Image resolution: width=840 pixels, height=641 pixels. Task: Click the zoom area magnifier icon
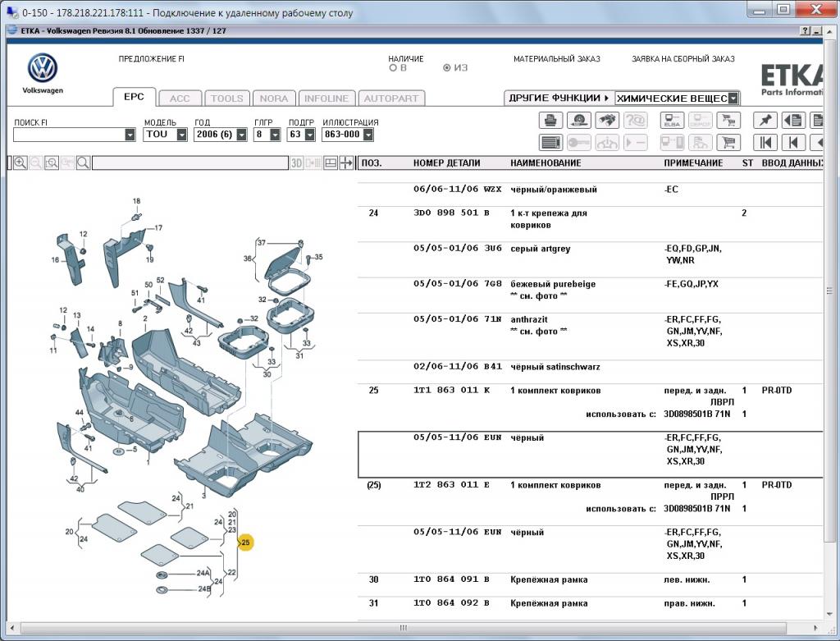point(52,163)
